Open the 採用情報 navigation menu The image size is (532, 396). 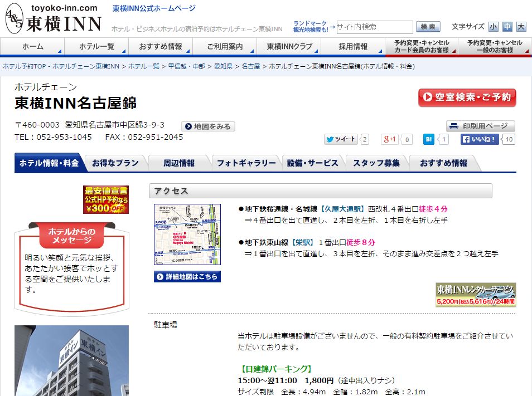(353, 46)
